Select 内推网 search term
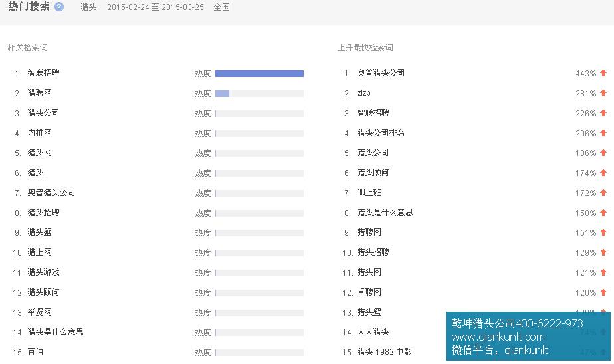Viewport: 614px width, 364px height. 39,133
